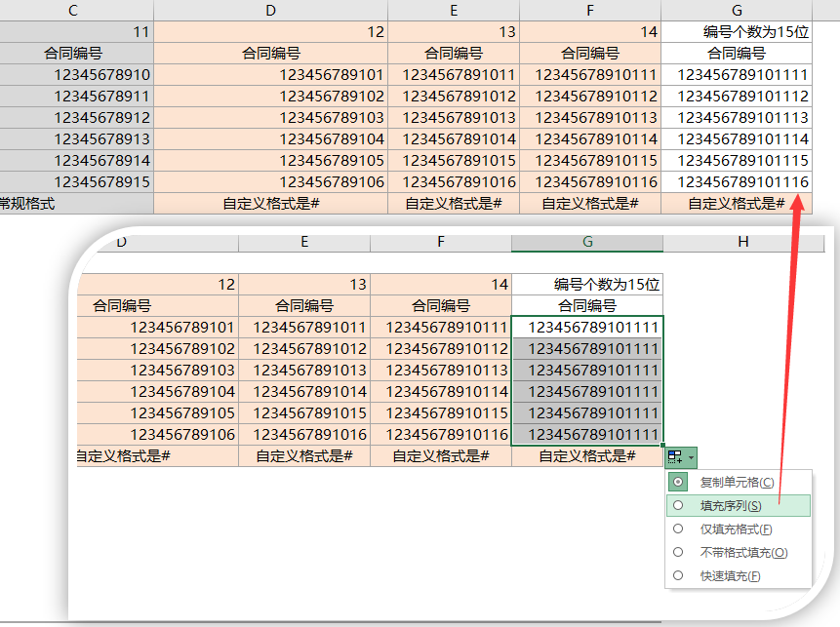Select cell 12345678912 in column C

[x=77, y=117]
